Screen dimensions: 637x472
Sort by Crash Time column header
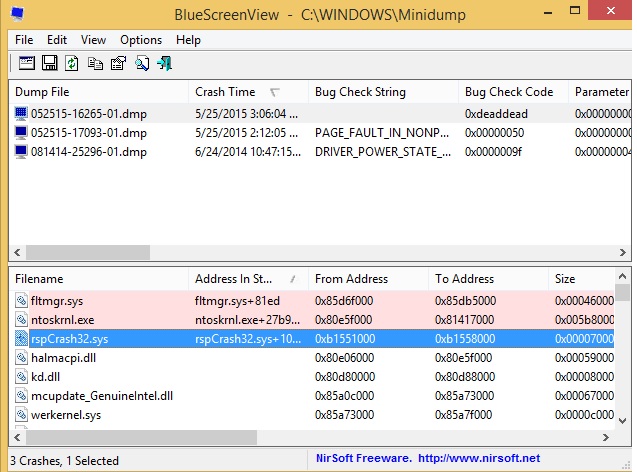click(248, 92)
